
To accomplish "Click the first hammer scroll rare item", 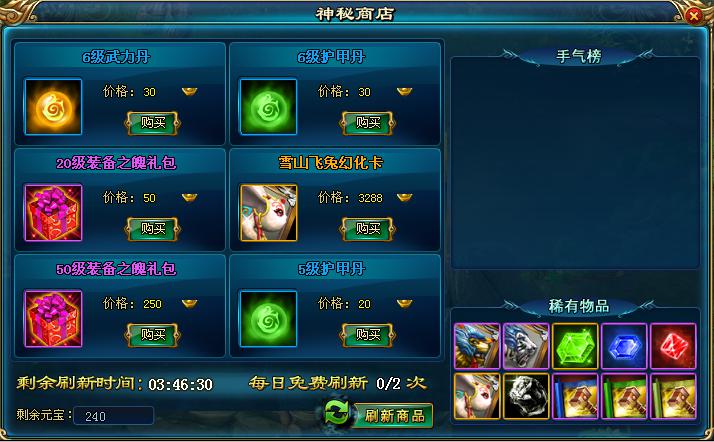I will [x=575, y=396].
